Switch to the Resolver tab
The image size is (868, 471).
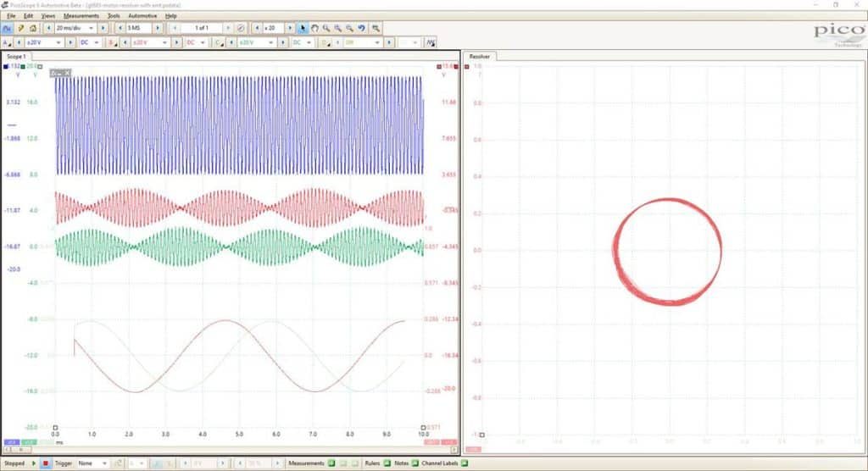[x=480, y=57]
